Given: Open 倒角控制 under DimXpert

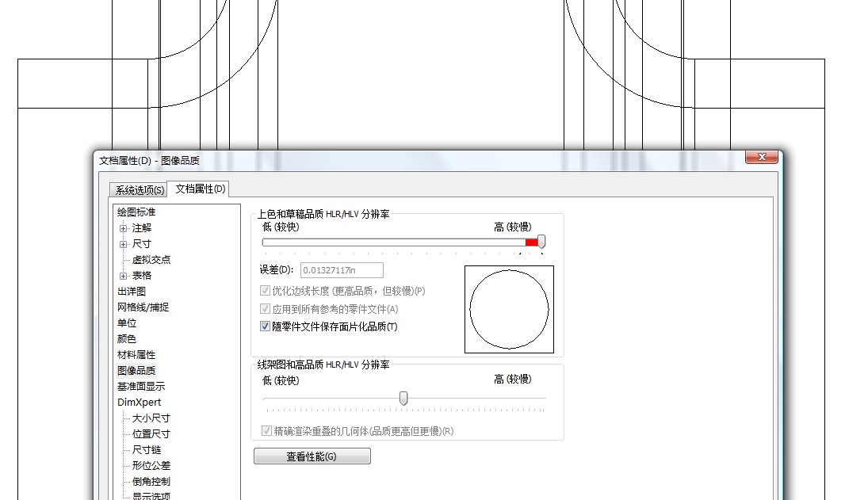Looking at the screenshot, I should [x=151, y=482].
